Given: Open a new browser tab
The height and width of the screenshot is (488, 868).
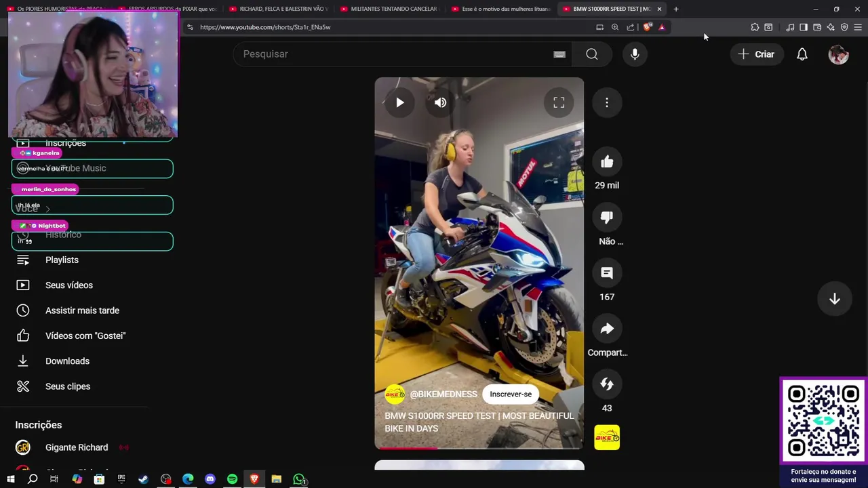Looking at the screenshot, I should [x=676, y=9].
